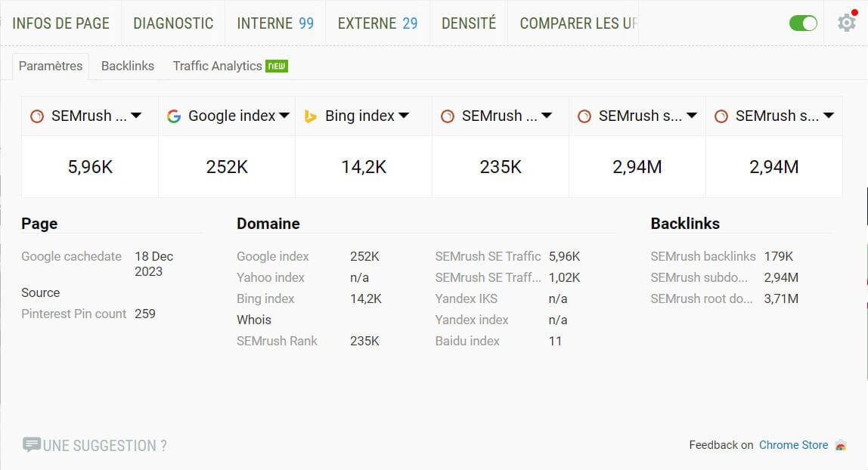This screenshot has height=470, width=868.
Task: Toggle the green extension on/off switch
Action: (803, 23)
